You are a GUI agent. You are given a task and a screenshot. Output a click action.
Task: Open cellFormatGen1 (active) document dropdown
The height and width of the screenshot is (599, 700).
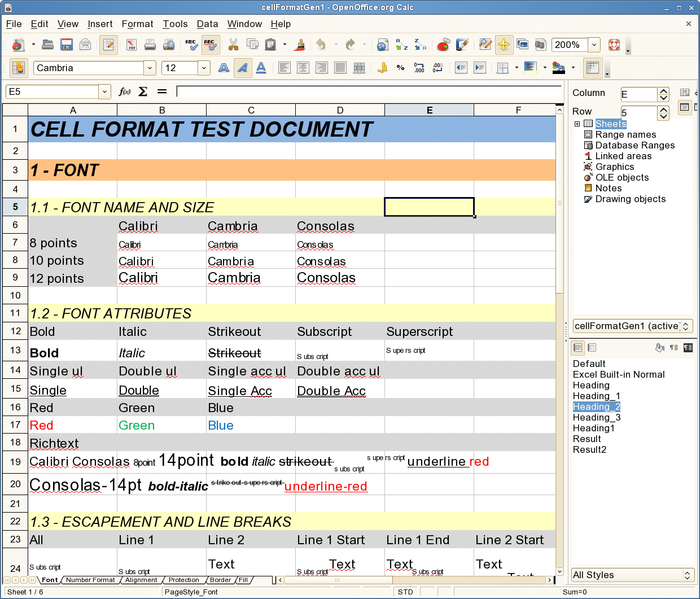(x=632, y=326)
